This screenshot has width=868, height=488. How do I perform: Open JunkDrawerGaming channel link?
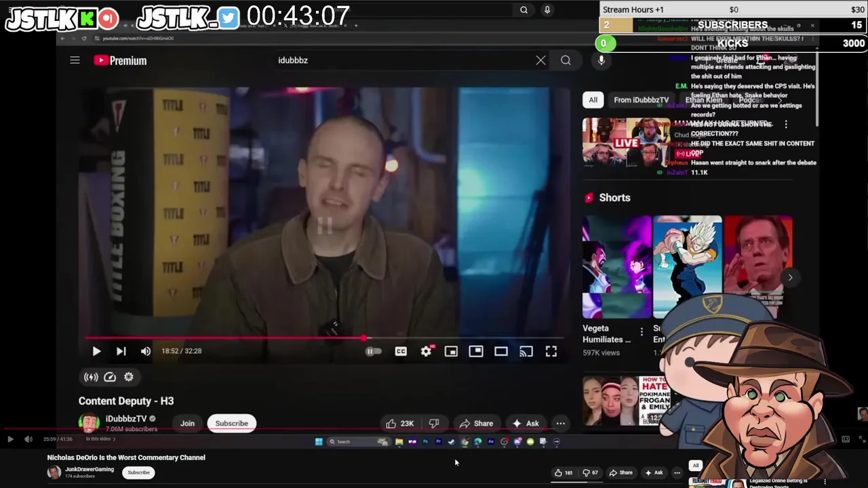pos(89,469)
